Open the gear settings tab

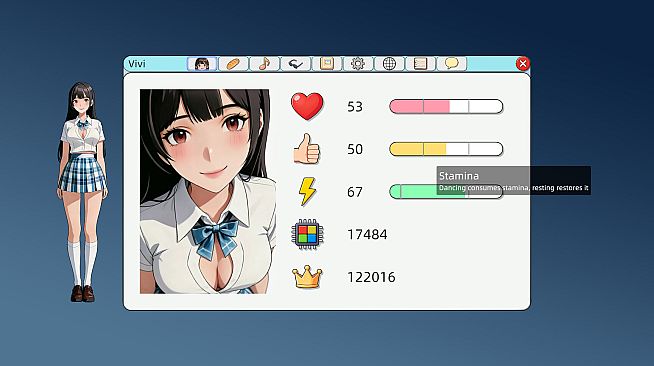coord(358,64)
